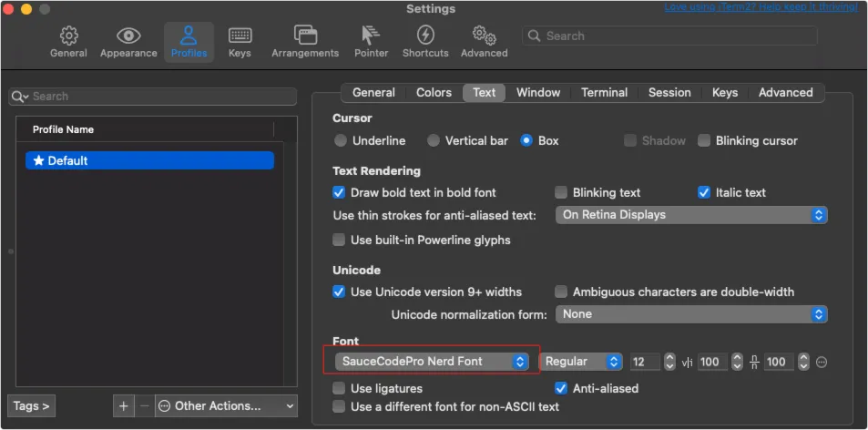Open the Pointer cursor icon
Screen dimensions: 868x430
click(371, 36)
